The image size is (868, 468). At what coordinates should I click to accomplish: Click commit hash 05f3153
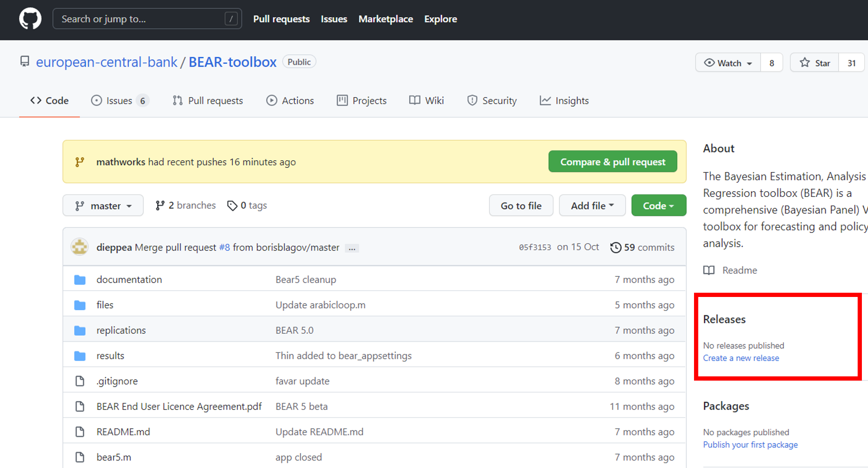pos(535,247)
